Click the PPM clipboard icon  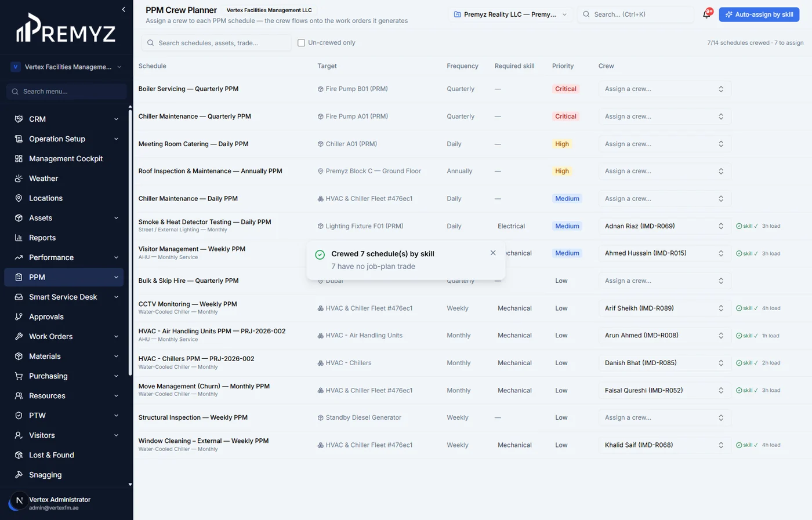(x=19, y=277)
